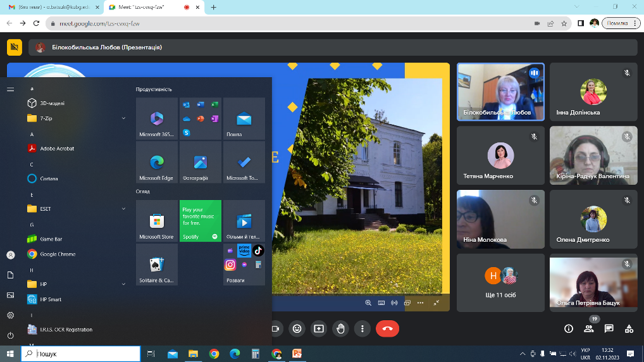The height and width of the screenshot is (362, 644).
Task: Open the emoji reactions button
Action: [x=297, y=328]
